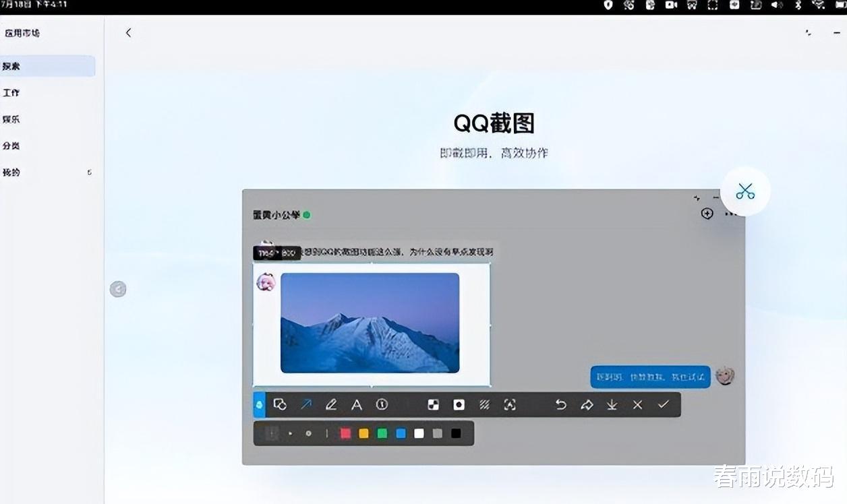Pick the red color swatch
Viewport: 847px width, 504px height.
[x=346, y=433]
